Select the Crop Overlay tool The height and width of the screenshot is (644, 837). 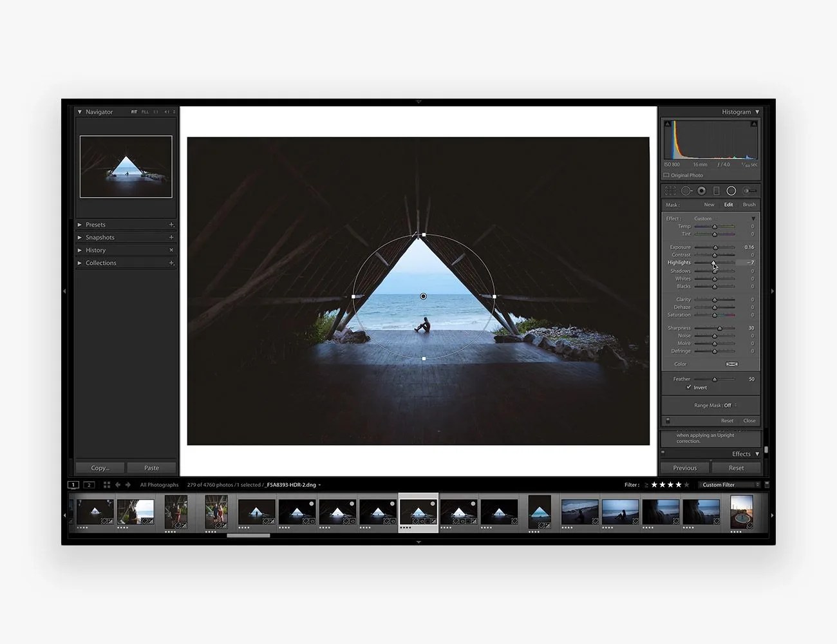(670, 191)
